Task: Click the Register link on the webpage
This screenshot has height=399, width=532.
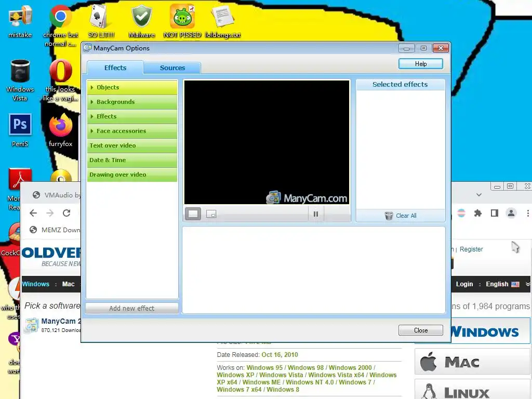Action: click(471, 249)
